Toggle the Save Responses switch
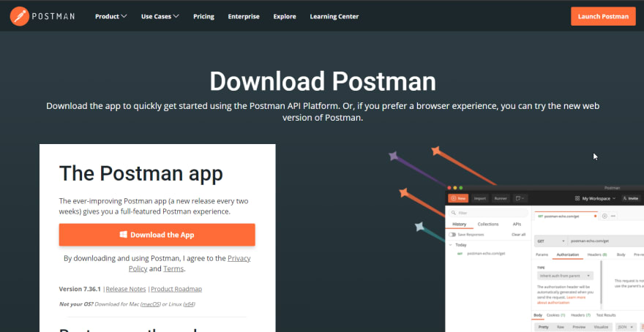 click(452, 234)
